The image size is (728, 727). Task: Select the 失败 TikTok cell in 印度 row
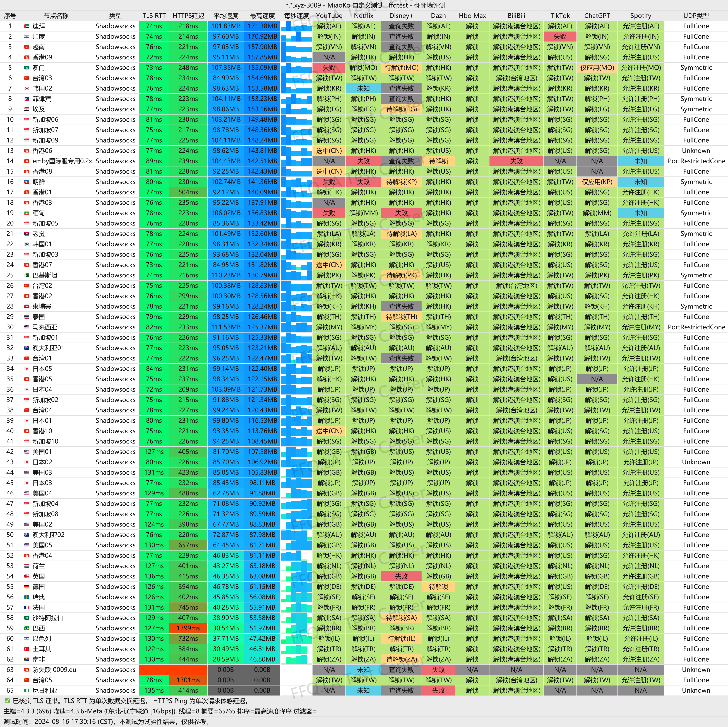coord(560,37)
